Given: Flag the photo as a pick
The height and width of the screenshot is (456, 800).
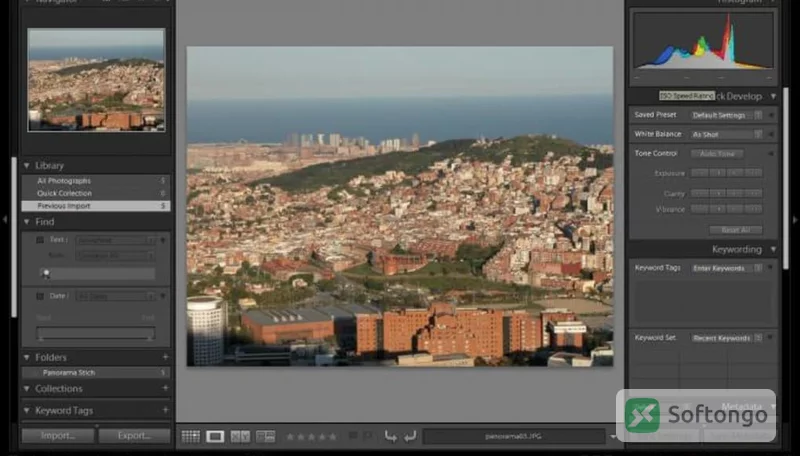Looking at the screenshot, I should coord(353,436).
